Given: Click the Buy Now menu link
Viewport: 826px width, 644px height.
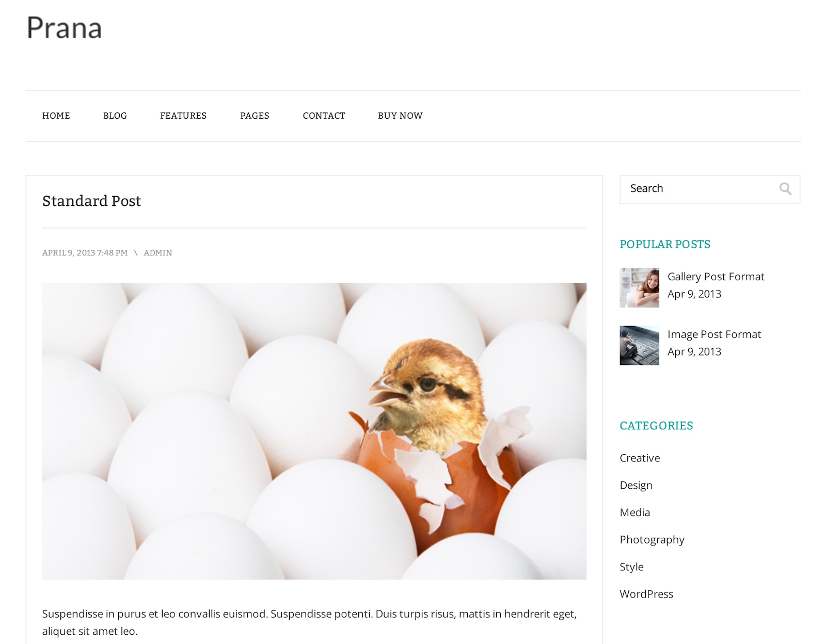Looking at the screenshot, I should pos(400,116).
